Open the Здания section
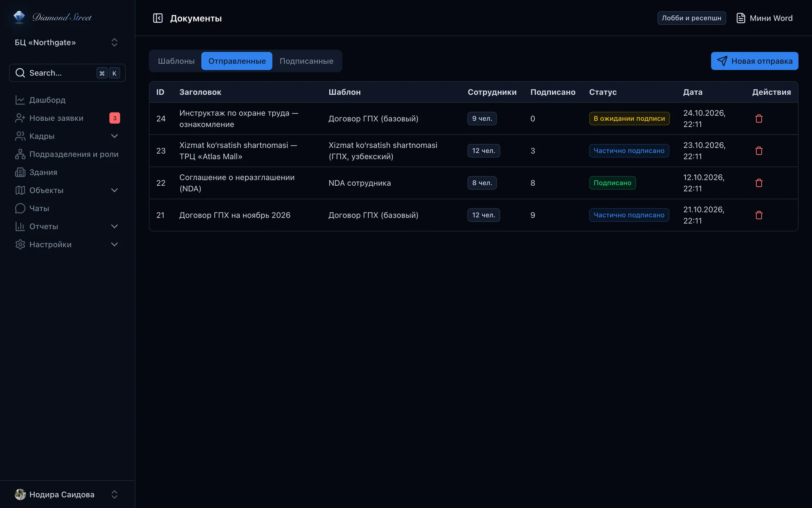The width and height of the screenshot is (812, 508). (67, 172)
